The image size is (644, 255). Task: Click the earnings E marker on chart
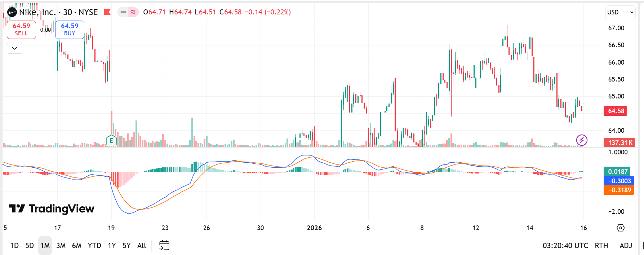pos(111,140)
